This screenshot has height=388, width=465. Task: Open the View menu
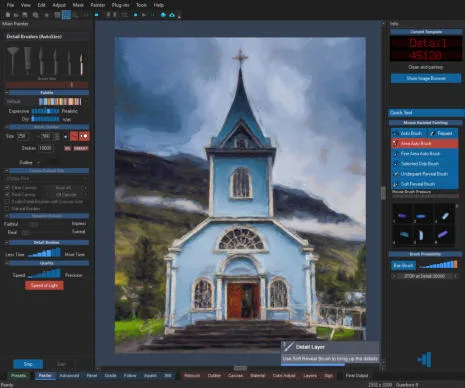click(x=26, y=5)
